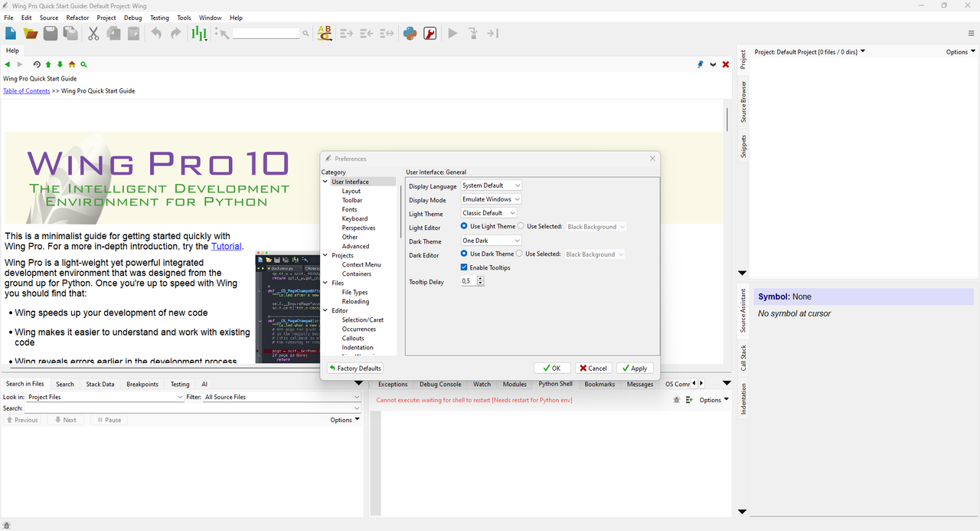The image size is (980, 531).
Task: Create a new file from the toolbar
Action: (x=11, y=33)
